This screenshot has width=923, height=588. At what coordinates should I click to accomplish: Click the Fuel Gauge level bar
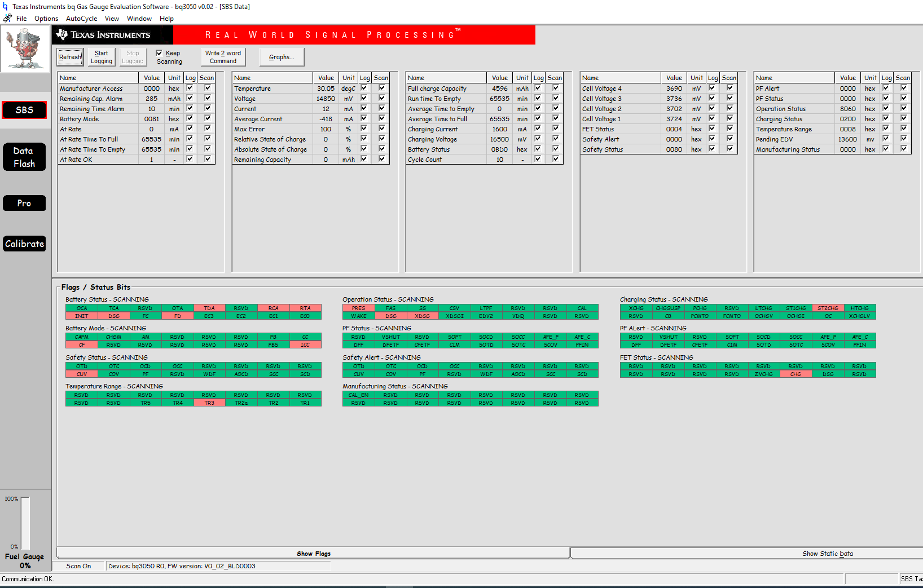[x=25, y=523]
